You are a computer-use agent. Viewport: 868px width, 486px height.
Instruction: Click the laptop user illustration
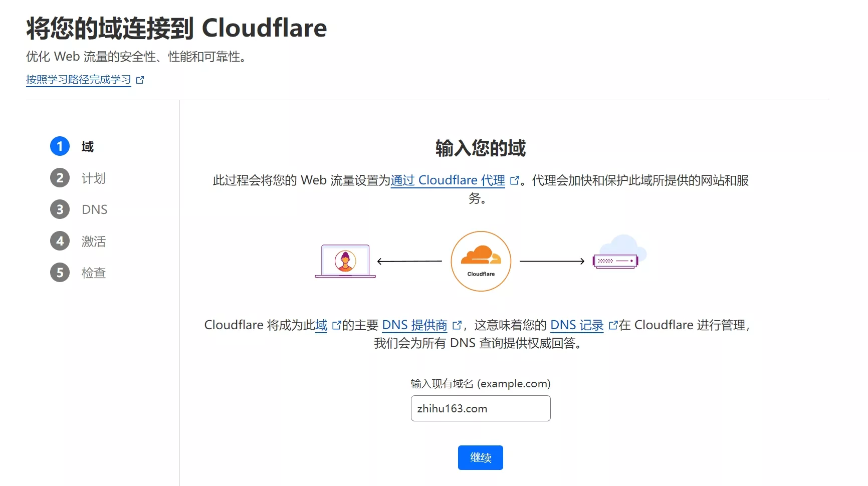pyautogui.click(x=345, y=261)
